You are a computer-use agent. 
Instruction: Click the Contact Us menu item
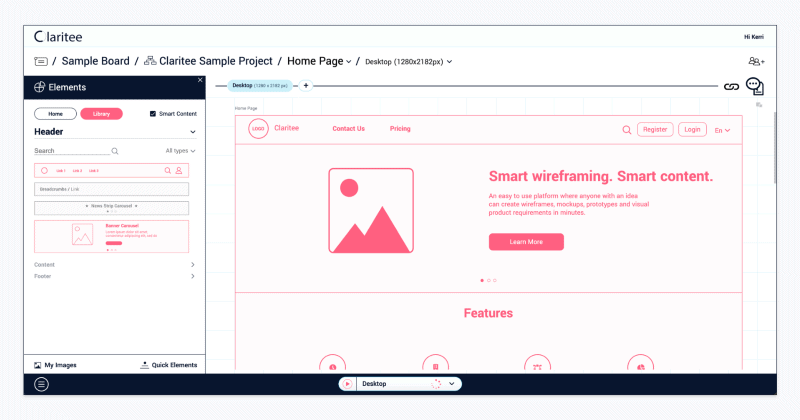coord(348,129)
